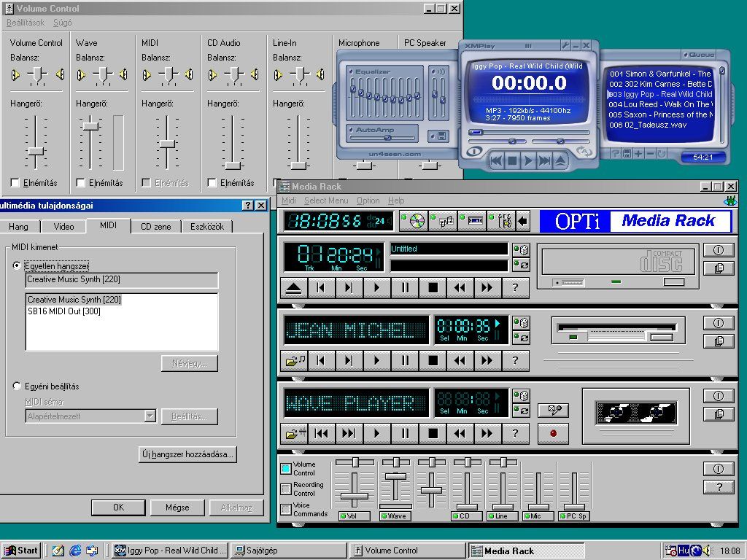This screenshot has height=560, width=747.
Task: Click the Start button
Action: (21, 551)
